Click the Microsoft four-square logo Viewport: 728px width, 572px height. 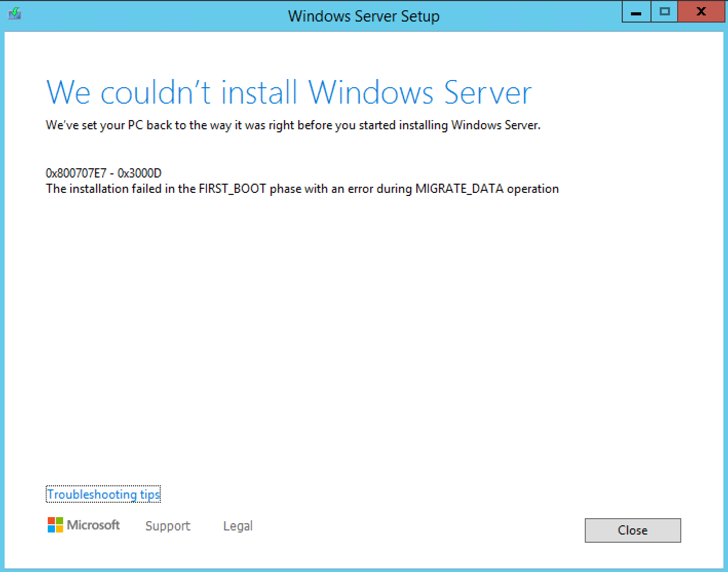(x=55, y=525)
